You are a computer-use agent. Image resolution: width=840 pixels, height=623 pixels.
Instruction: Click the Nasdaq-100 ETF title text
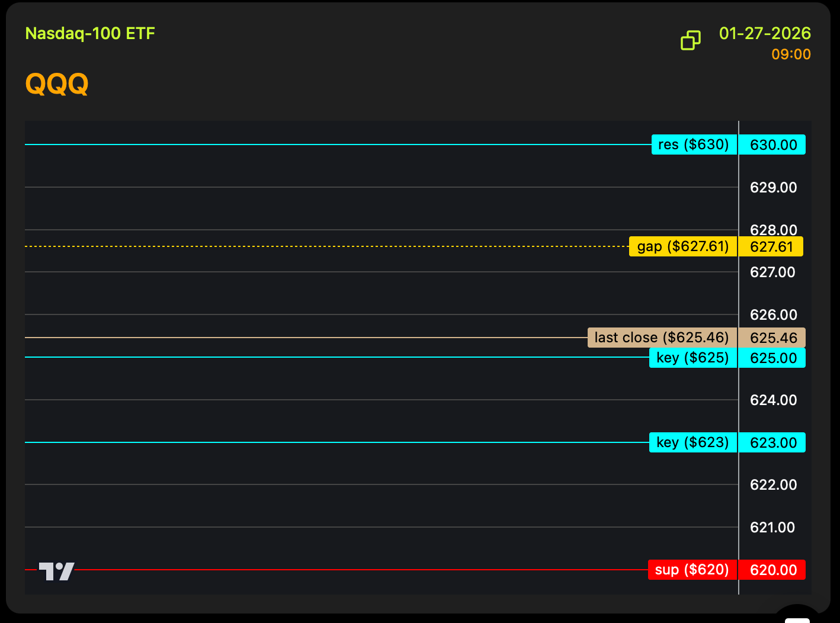click(x=90, y=33)
